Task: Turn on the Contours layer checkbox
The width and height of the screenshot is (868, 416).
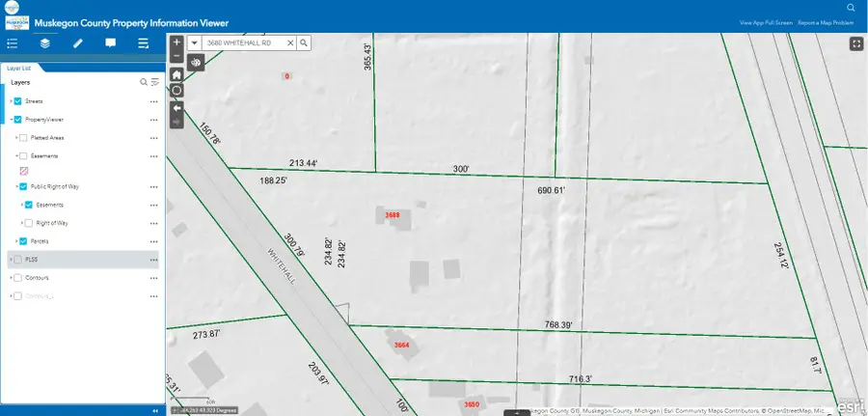Action: (x=17, y=277)
